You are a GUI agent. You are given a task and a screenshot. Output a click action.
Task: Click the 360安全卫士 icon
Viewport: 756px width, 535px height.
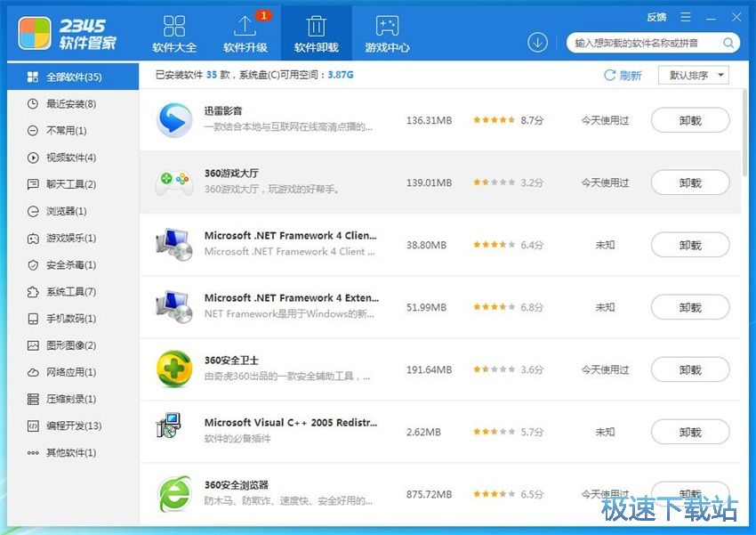point(174,369)
